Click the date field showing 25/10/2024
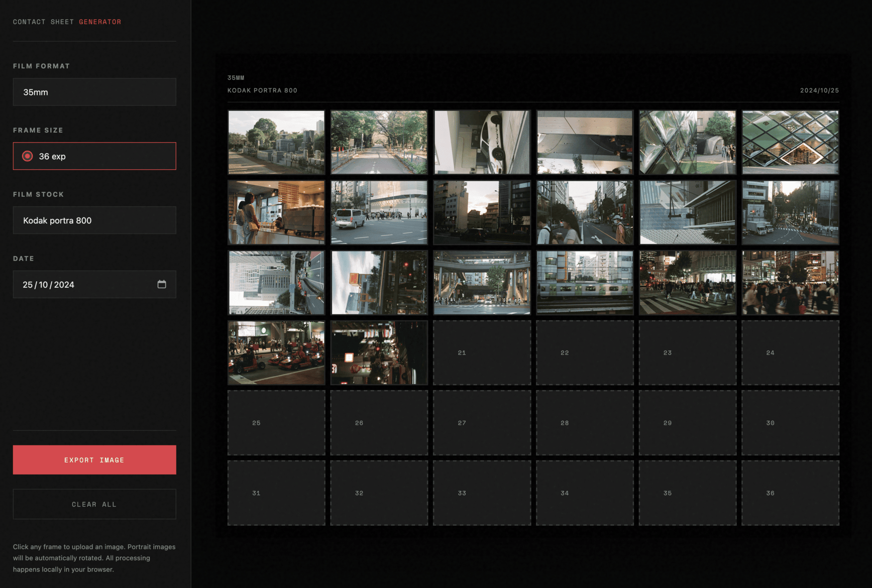The image size is (872, 588). coord(85,285)
